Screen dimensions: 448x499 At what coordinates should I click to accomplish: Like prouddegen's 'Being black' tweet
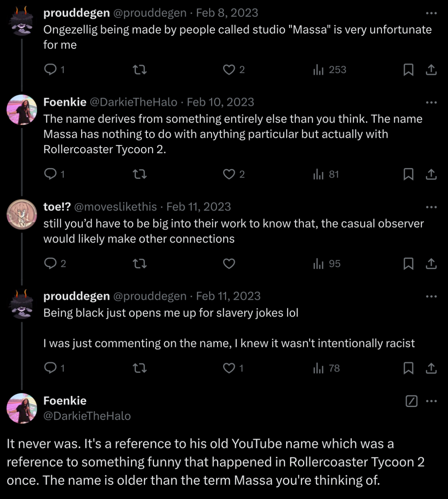(229, 368)
